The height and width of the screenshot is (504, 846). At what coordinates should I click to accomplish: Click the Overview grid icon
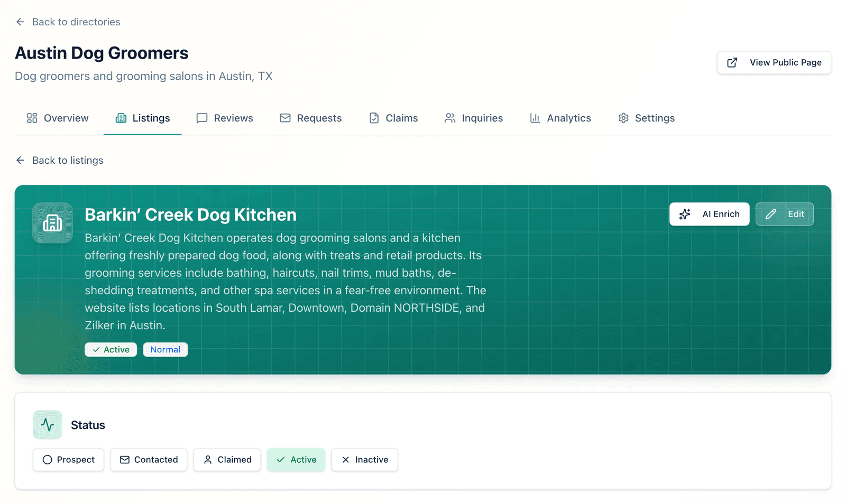pos(32,118)
